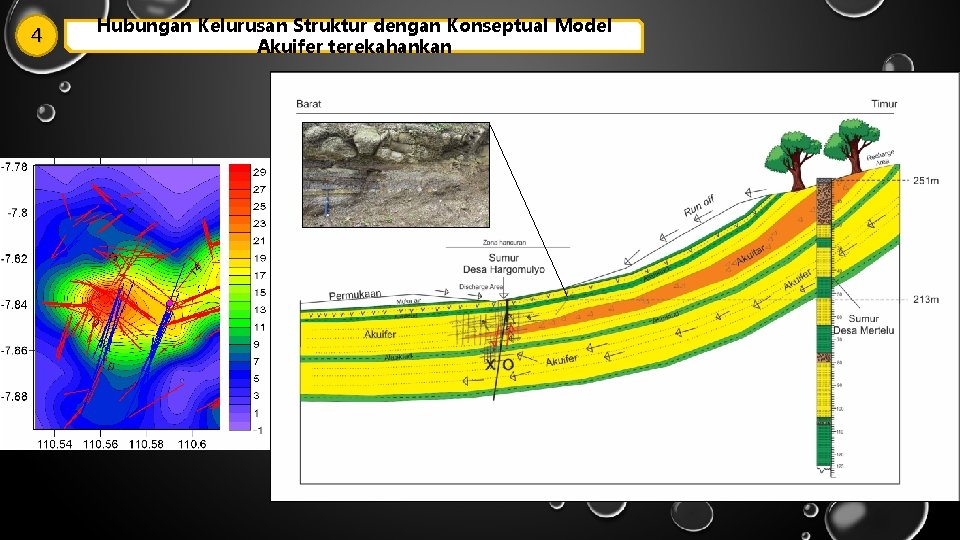Click the left tree illustration on the hilltop
Image resolution: width=960 pixels, height=540 pixels.
(x=793, y=162)
